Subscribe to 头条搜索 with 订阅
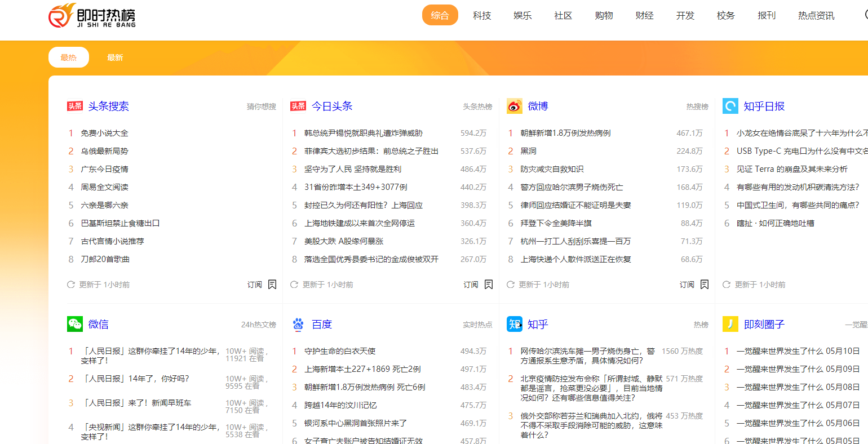The height and width of the screenshot is (444, 868). coord(255,285)
